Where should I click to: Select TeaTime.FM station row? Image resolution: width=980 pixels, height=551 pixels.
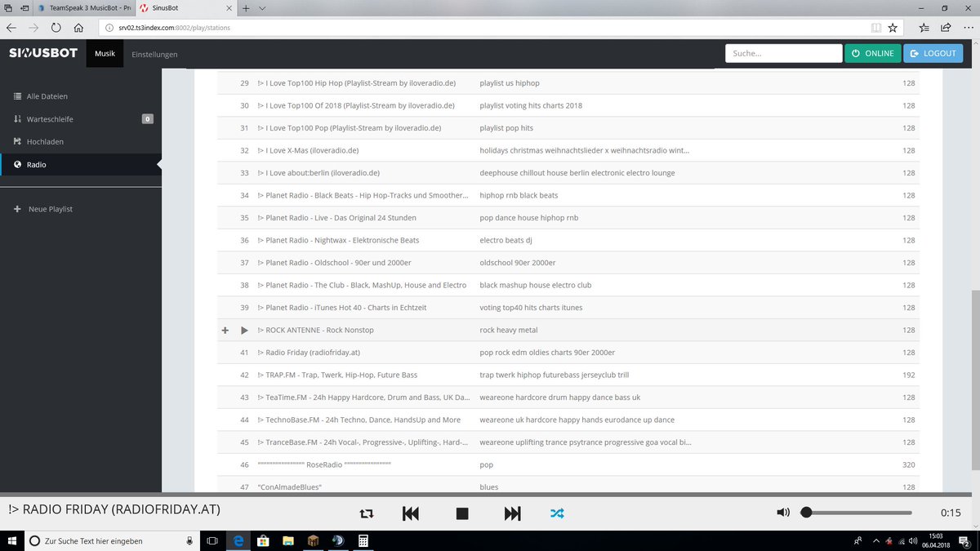click(x=568, y=398)
